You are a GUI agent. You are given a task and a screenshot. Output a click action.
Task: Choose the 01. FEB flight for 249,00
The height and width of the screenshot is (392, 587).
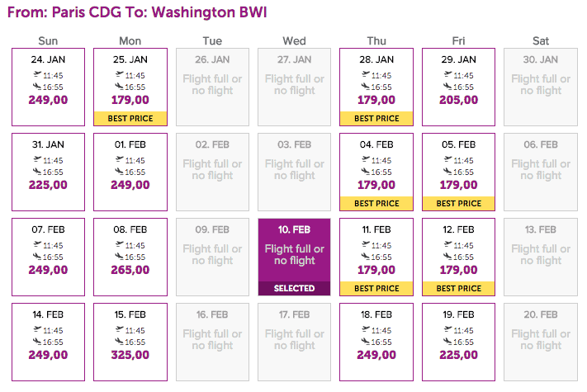130,172
